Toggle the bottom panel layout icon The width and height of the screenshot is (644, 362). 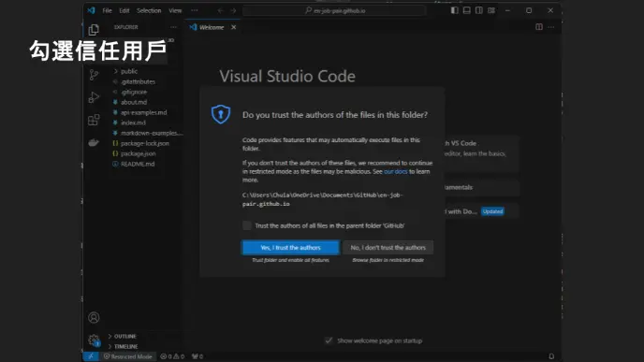pos(466,10)
